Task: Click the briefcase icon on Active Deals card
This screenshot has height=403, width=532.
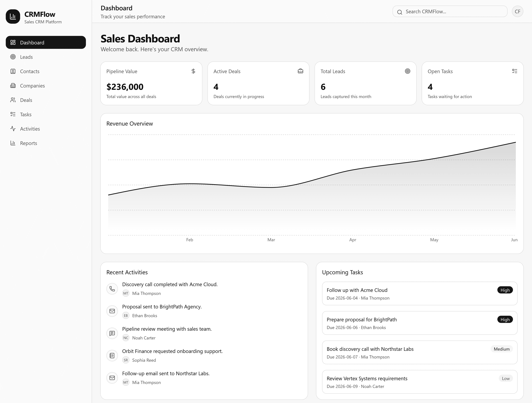Action: click(300, 71)
